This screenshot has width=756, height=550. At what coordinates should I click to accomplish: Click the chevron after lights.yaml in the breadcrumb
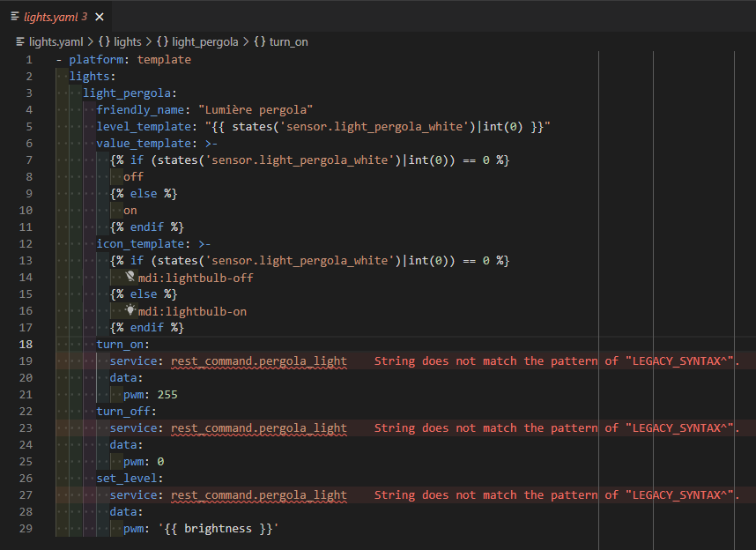pyautogui.click(x=90, y=42)
